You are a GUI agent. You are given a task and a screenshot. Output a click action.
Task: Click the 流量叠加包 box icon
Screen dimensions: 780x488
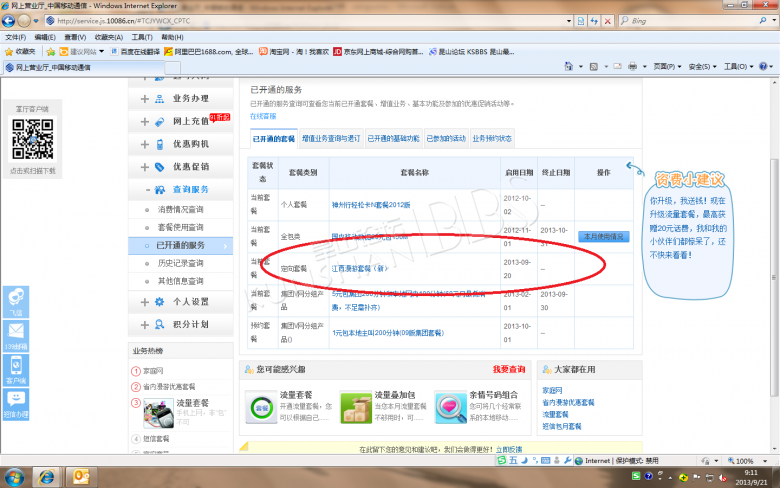[355, 408]
